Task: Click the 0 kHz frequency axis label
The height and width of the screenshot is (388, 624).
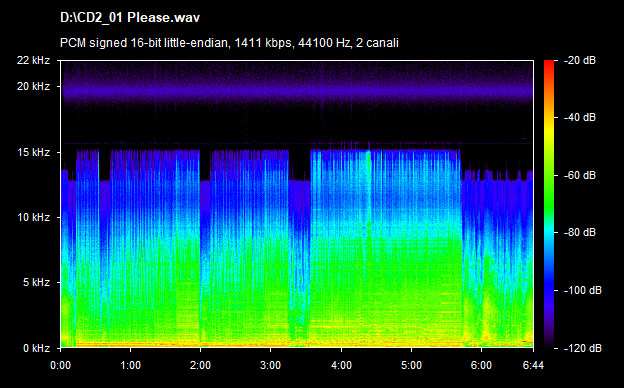Action: [36, 348]
